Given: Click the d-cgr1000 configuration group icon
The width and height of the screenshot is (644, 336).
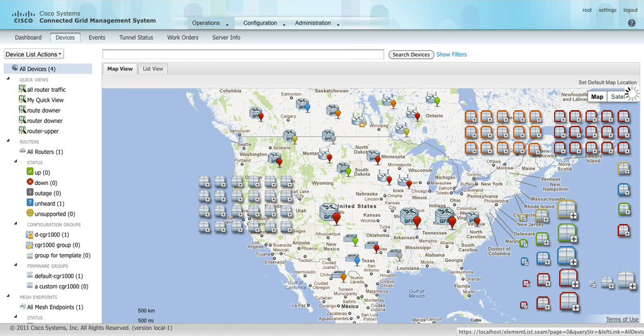Looking at the screenshot, I should [x=30, y=235].
